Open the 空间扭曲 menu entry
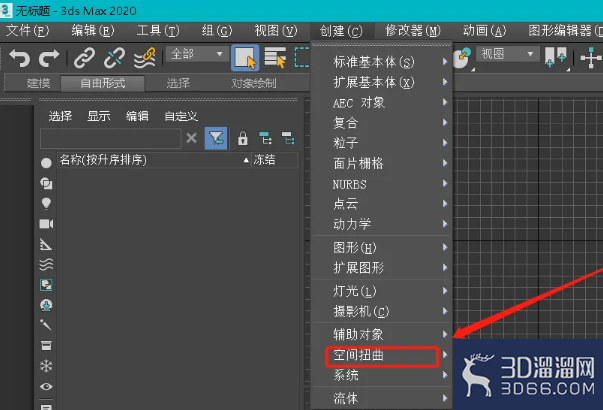The height and width of the screenshot is (410, 603). [x=381, y=355]
